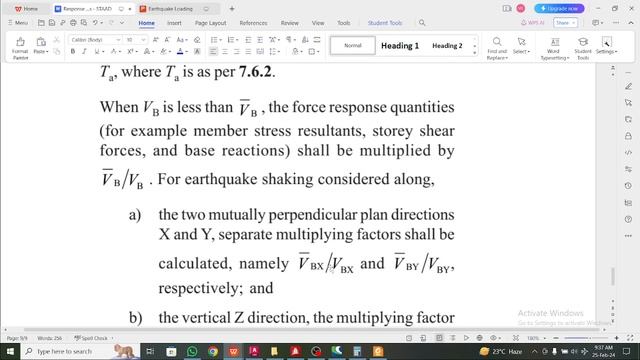
Task: Click the clear formatting eraser icon
Action: pos(197,40)
